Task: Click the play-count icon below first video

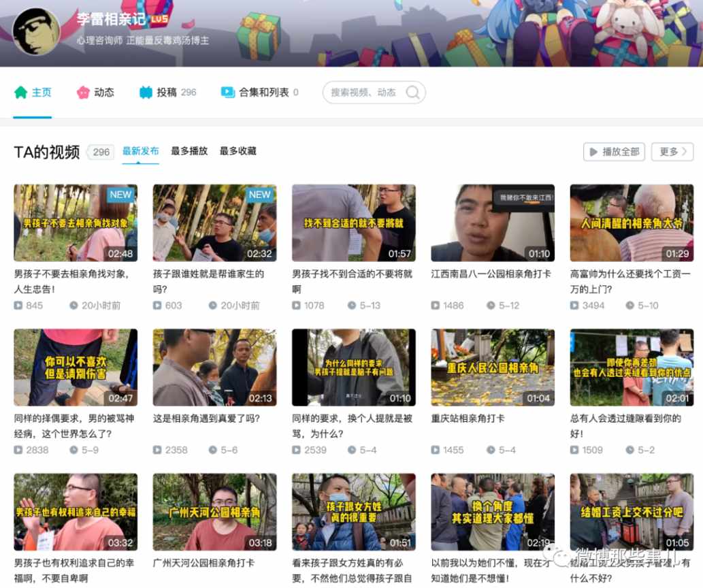Action: (18, 306)
